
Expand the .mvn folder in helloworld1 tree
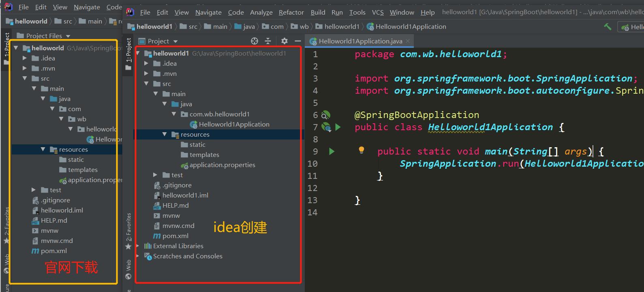click(x=146, y=73)
